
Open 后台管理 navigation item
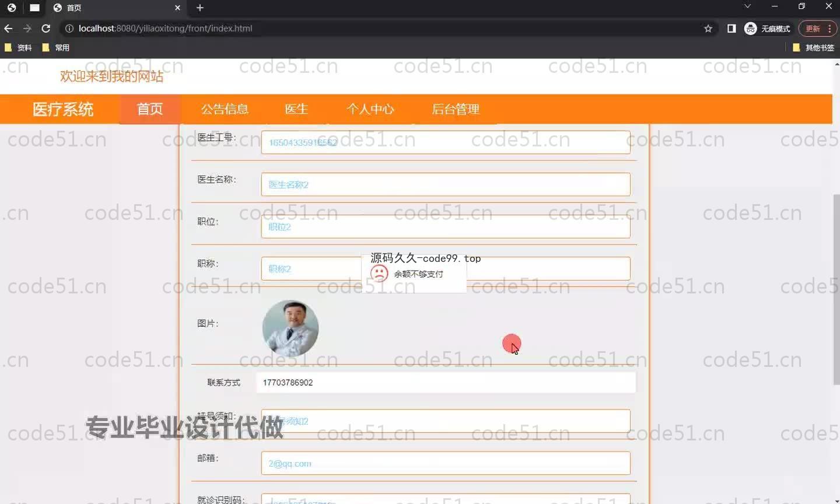pyautogui.click(x=456, y=109)
